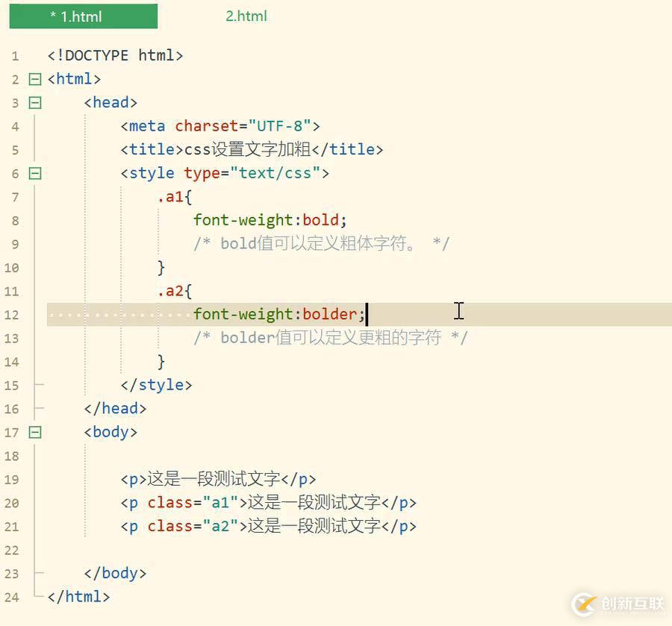
Task: Select the 1.html tab
Action: [82, 16]
